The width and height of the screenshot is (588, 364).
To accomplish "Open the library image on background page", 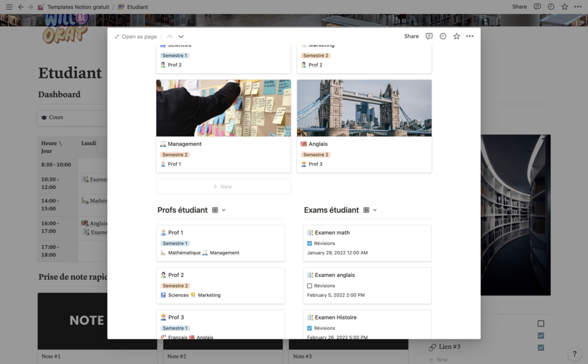I will (x=515, y=215).
